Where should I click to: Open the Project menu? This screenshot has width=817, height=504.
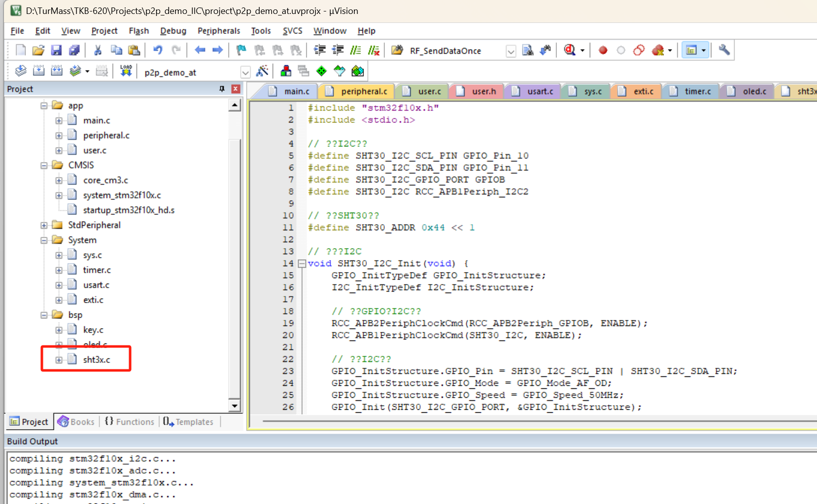104,31
